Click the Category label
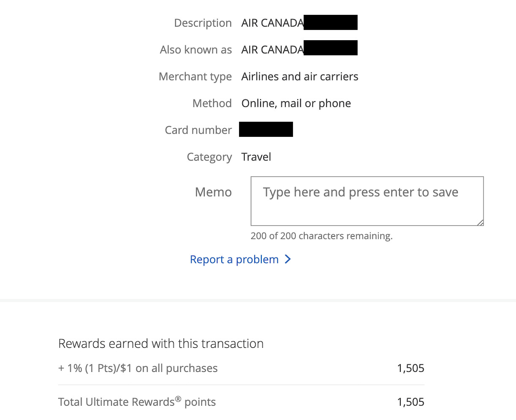 (x=209, y=157)
